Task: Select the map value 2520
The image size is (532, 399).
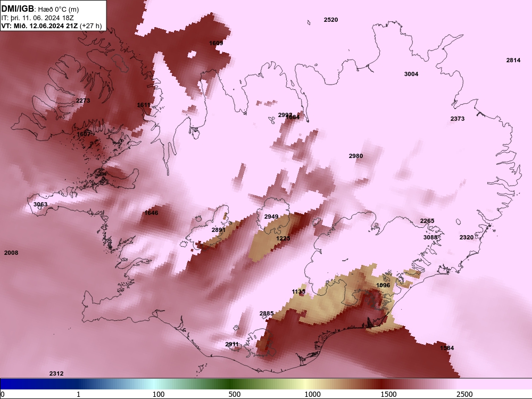Action: (331, 20)
